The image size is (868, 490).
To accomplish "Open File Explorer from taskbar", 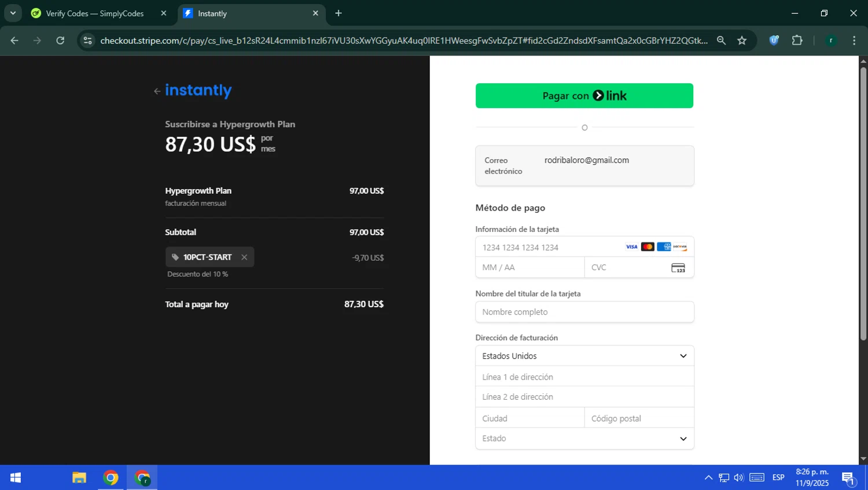I will click(79, 478).
